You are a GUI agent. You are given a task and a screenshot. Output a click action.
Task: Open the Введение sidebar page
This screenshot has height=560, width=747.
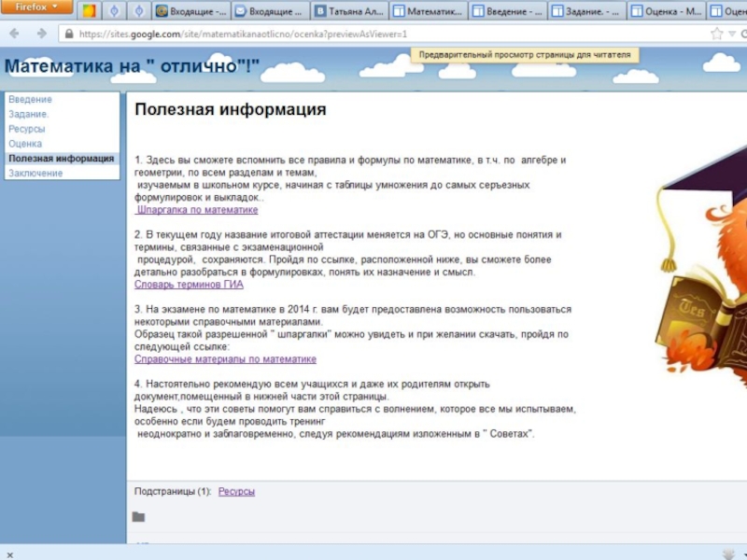coord(30,99)
